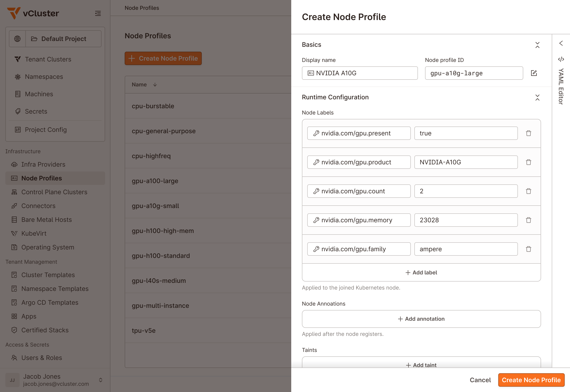Collapse the Basics section
This screenshot has width=570, height=392.
click(x=537, y=45)
